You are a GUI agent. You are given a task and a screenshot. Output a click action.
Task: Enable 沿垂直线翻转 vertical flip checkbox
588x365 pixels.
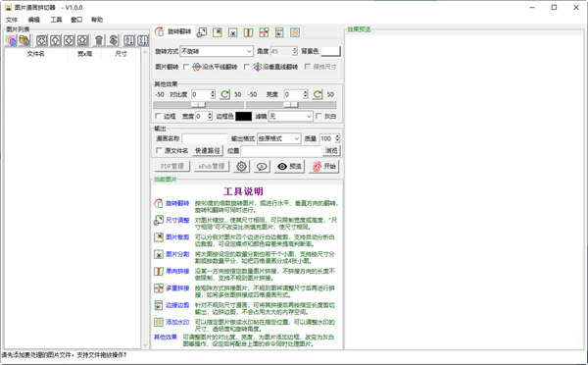tap(246, 67)
